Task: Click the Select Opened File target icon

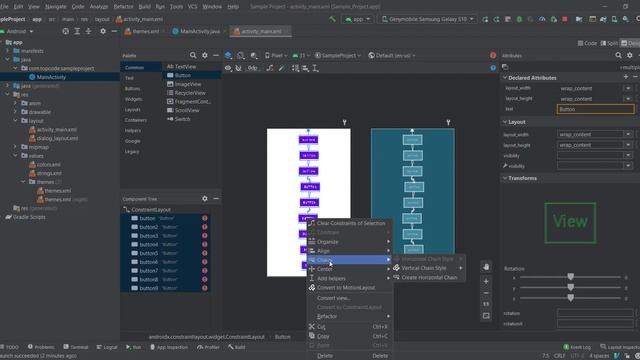Action: point(65,31)
